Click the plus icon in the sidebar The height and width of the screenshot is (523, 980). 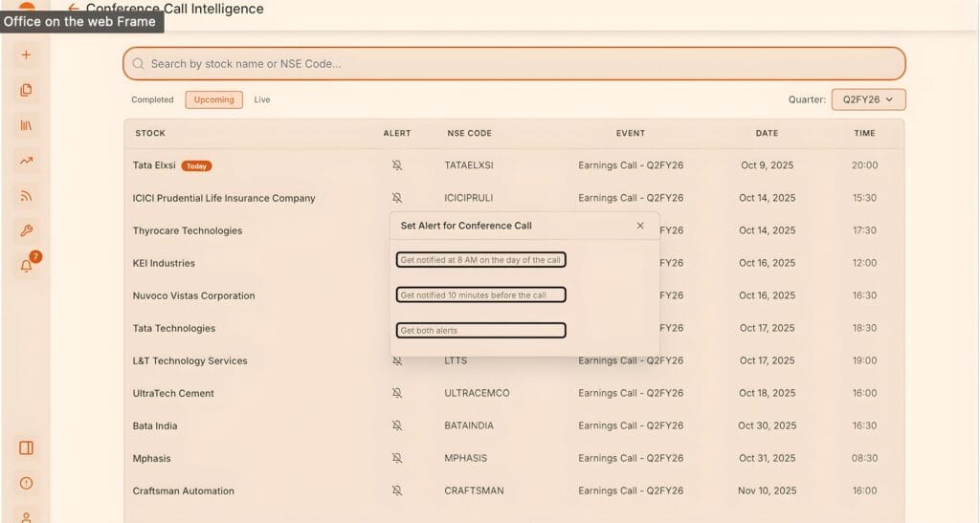[x=26, y=54]
